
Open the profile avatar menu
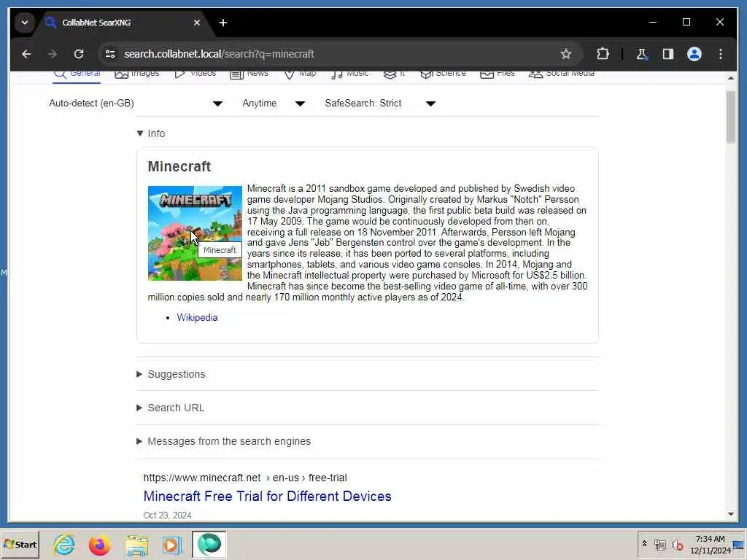694,54
